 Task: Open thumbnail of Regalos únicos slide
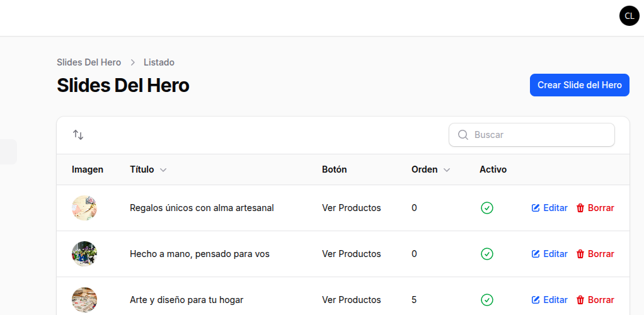[84, 208]
